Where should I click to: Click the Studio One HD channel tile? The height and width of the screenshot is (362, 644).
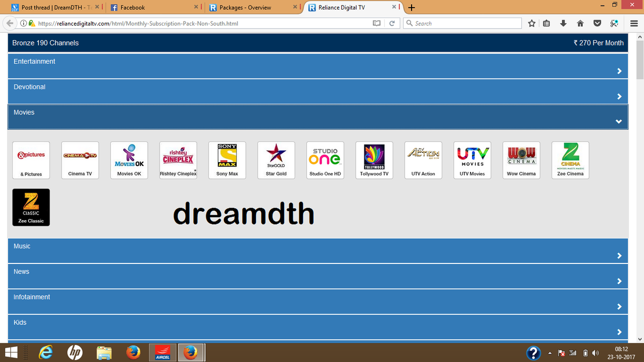326,160
